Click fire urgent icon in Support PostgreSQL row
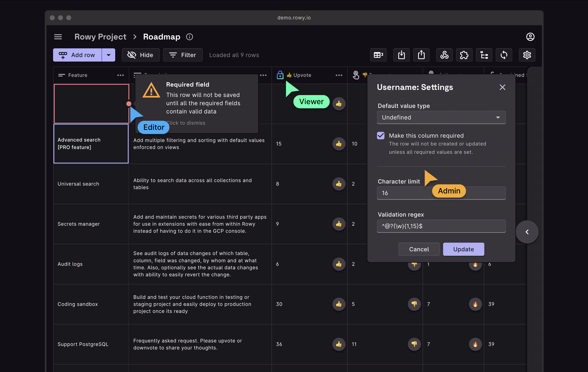This screenshot has height=372, width=588. point(475,344)
